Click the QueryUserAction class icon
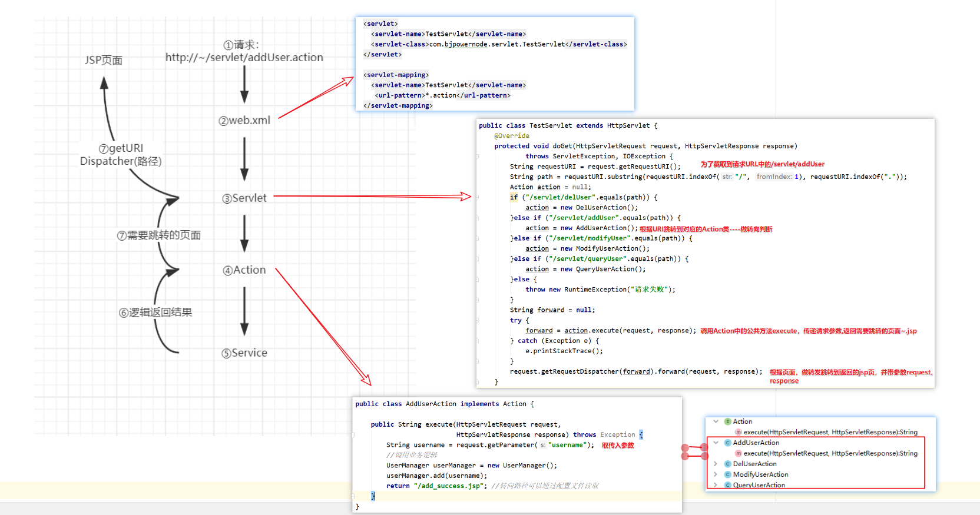This screenshot has width=980, height=515. tap(728, 485)
